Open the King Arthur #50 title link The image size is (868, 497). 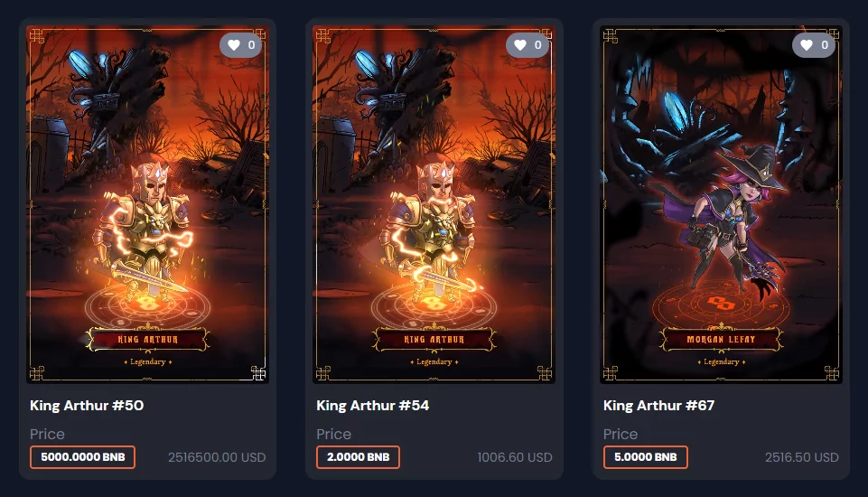pos(87,406)
